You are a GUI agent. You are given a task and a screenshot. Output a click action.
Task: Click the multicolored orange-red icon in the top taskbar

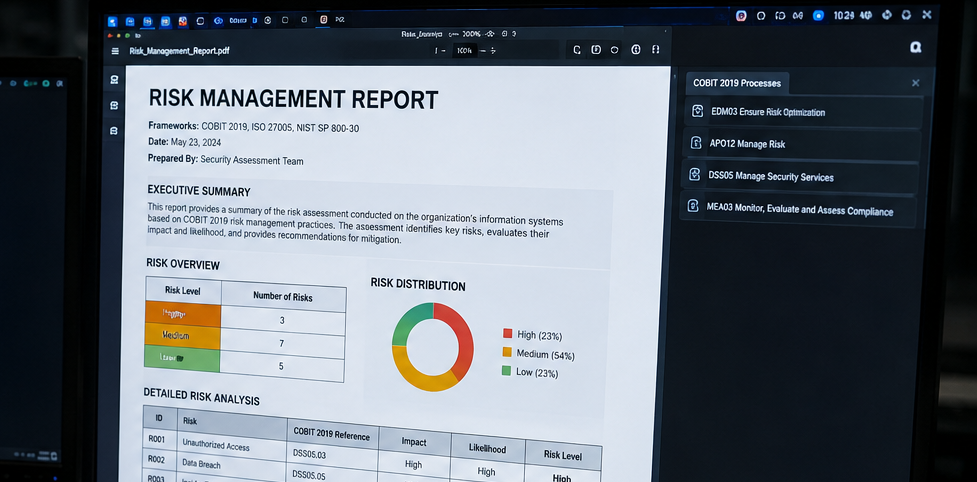[x=183, y=21]
